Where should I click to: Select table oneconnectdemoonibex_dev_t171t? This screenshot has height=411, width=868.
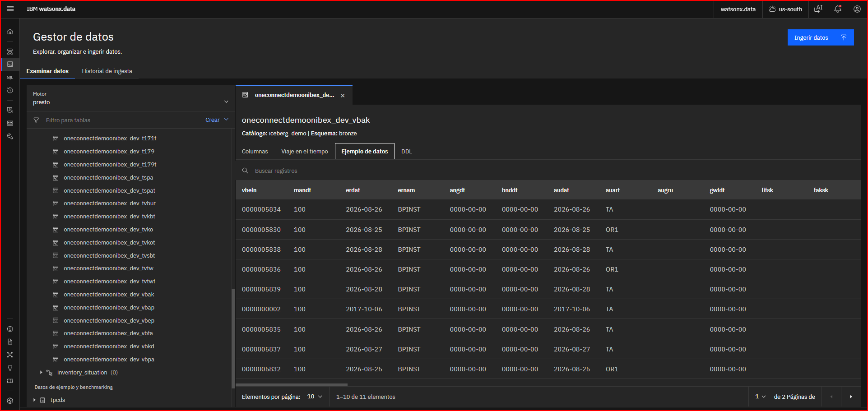(110, 139)
